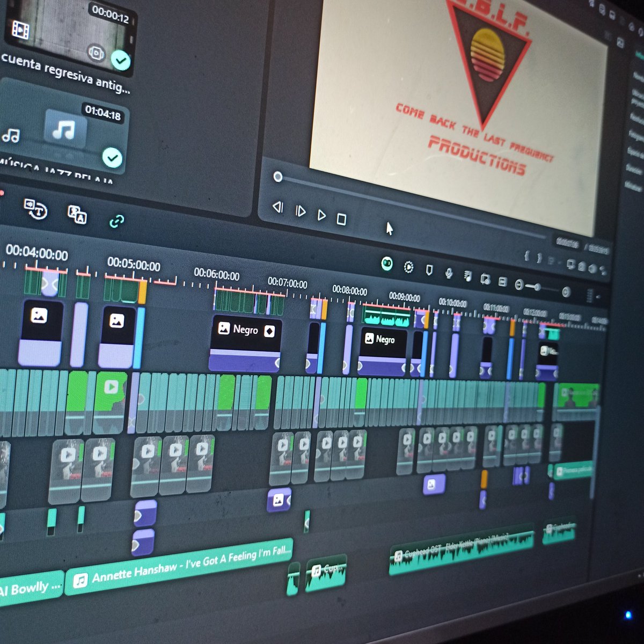Select the green video clip with the play icon
Screen dimensions: 644x644
(111, 401)
